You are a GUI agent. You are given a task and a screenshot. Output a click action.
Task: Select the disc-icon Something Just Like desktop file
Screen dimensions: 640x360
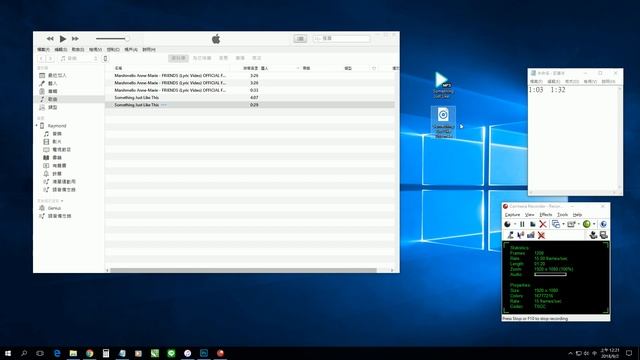click(443, 122)
